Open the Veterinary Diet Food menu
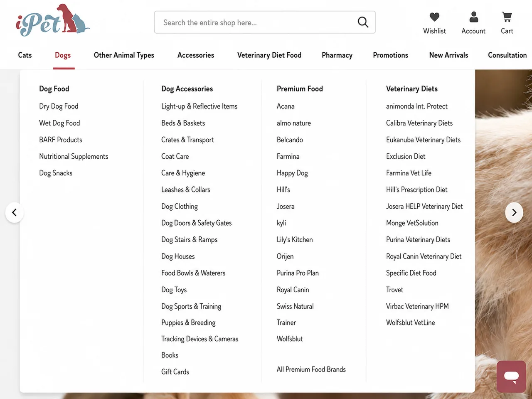532x399 pixels. (x=269, y=55)
